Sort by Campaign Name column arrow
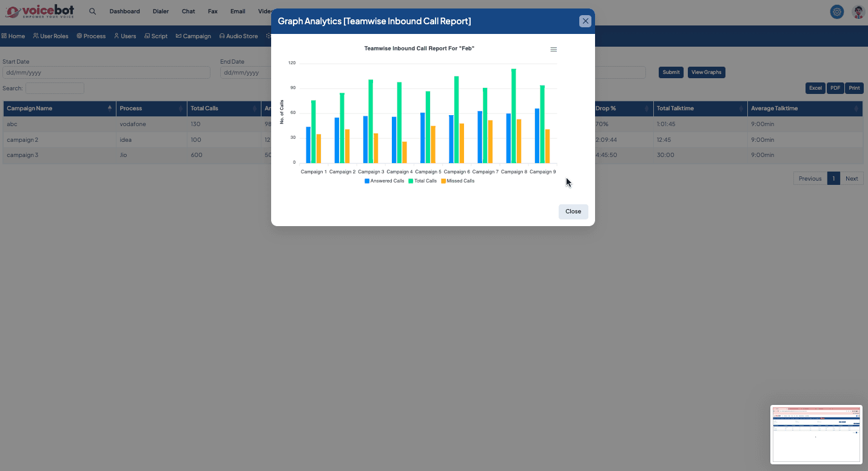Image resolution: width=868 pixels, height=471 pixels. coord(110,109)
